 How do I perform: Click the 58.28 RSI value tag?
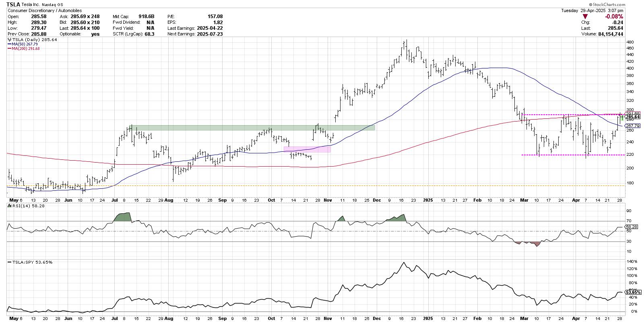pos(632,227)
